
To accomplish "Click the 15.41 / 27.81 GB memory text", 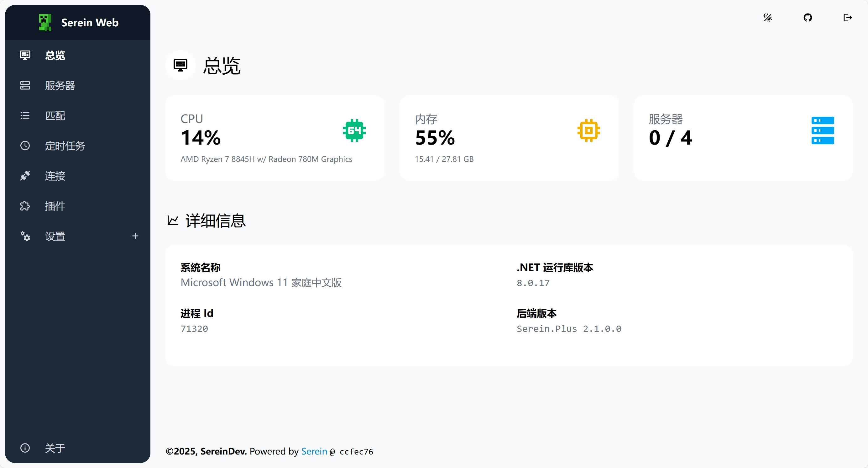I will pyautogui.click(x=444, y=159).
